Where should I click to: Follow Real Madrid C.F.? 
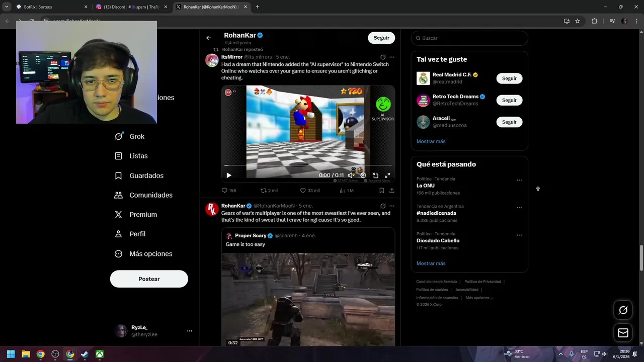[x=509, y=78]
